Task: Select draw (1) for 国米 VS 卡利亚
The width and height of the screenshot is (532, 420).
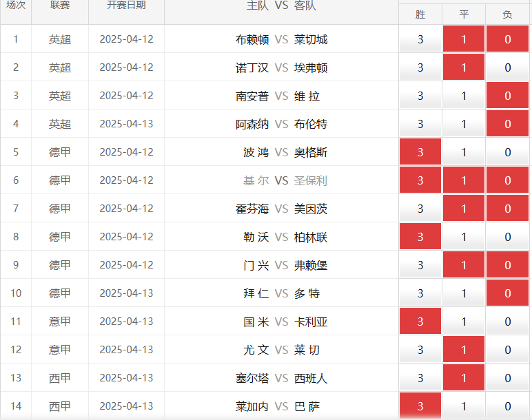Action: tap(464, 321)
